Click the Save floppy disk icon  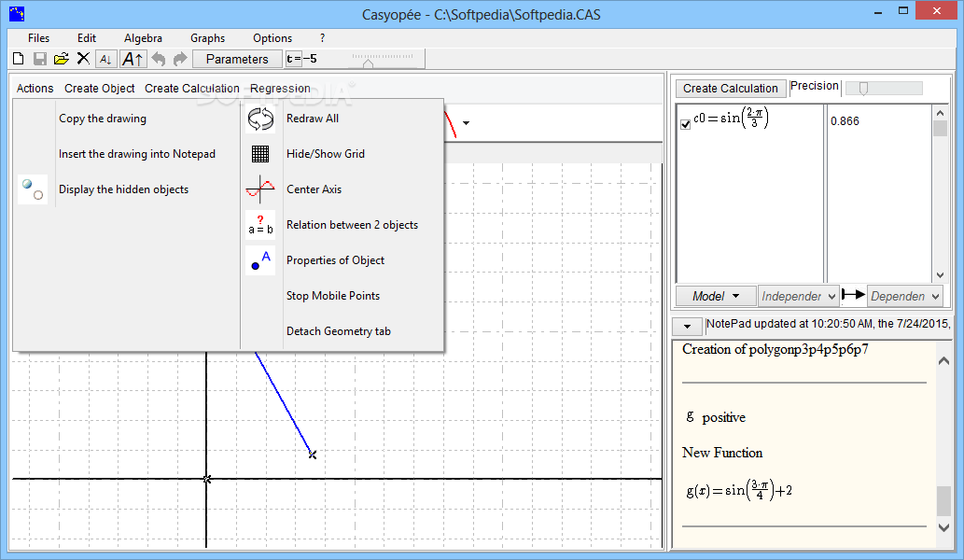40,59
